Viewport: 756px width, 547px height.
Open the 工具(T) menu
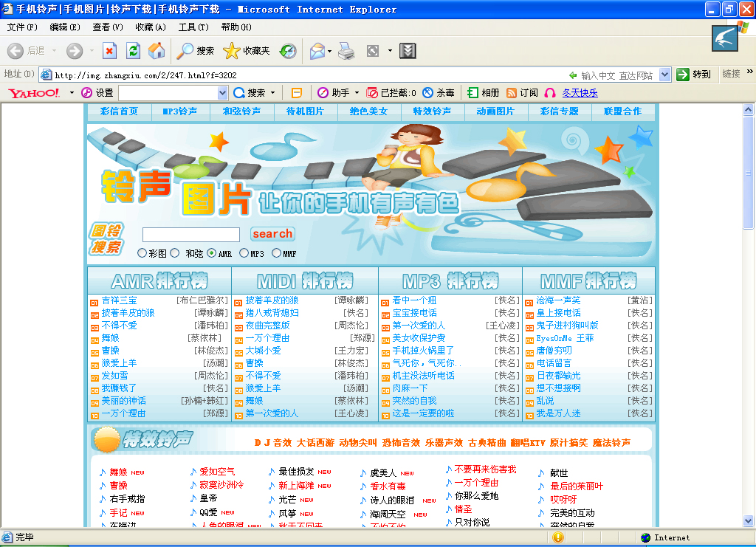[x=193, y=27]
